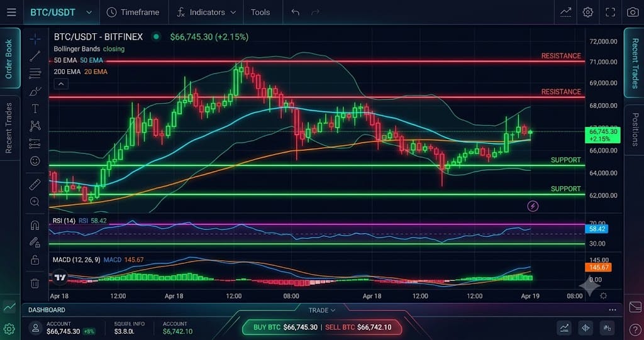The width and height of the screenshot is (644, 340).
Task: Open the help question mark icon
Action: [635, 329]
